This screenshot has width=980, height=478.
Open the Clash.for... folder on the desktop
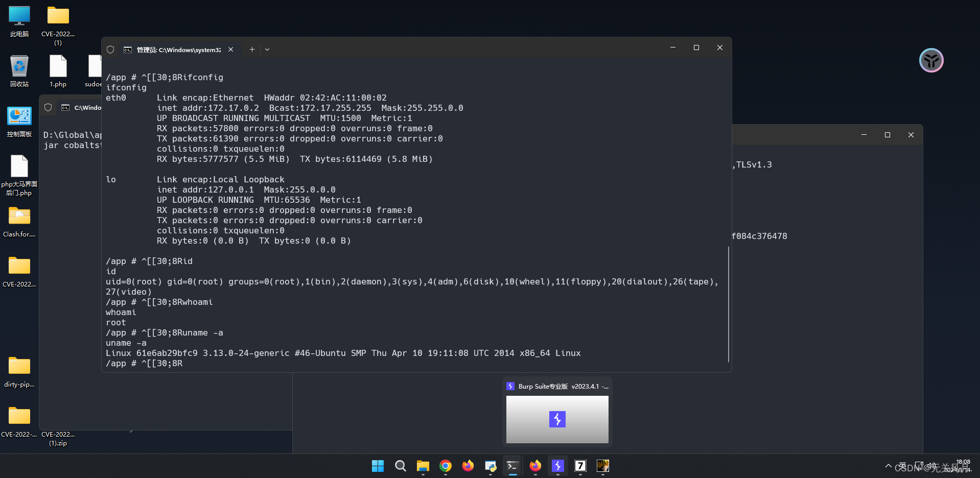tap(19, 222)
